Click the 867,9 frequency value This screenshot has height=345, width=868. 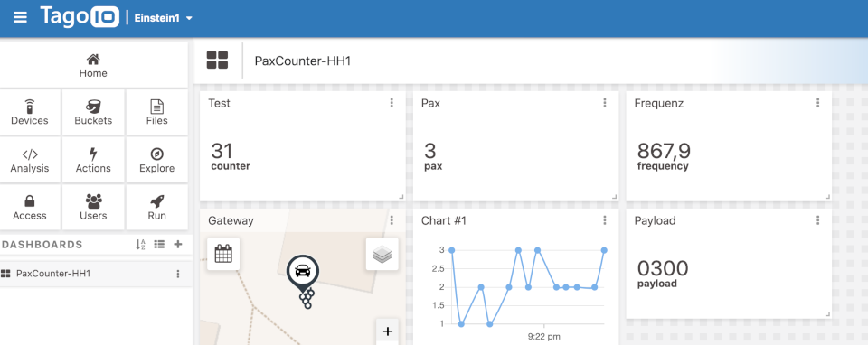664,151
